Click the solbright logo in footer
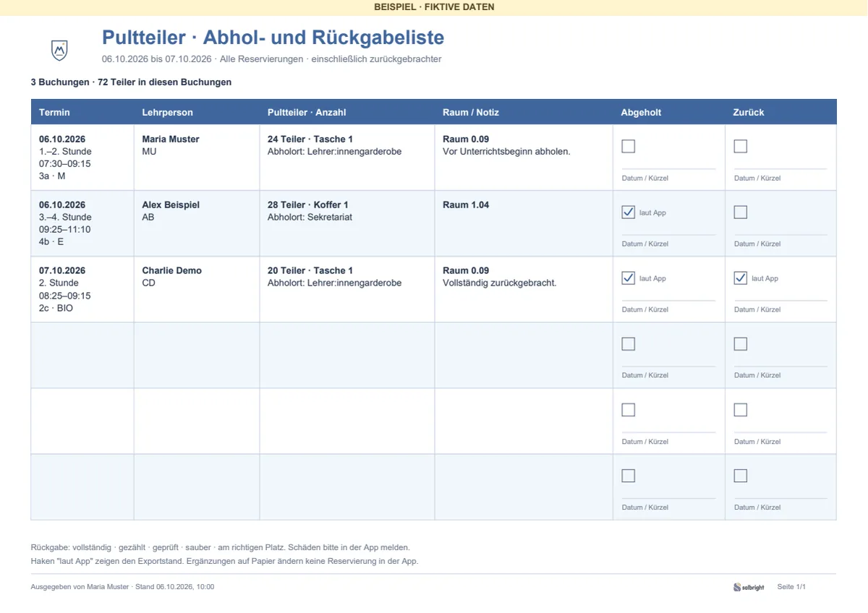 [749, 587]
